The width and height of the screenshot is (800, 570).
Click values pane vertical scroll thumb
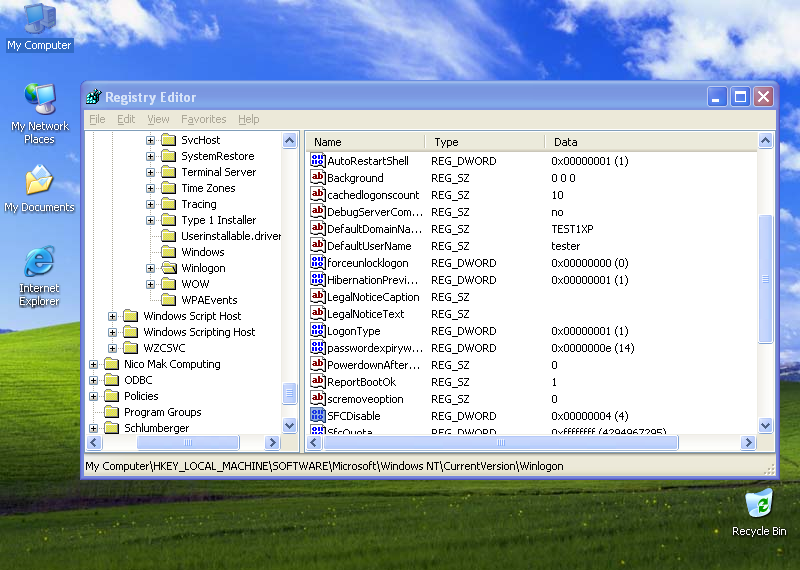coord(765,279)
